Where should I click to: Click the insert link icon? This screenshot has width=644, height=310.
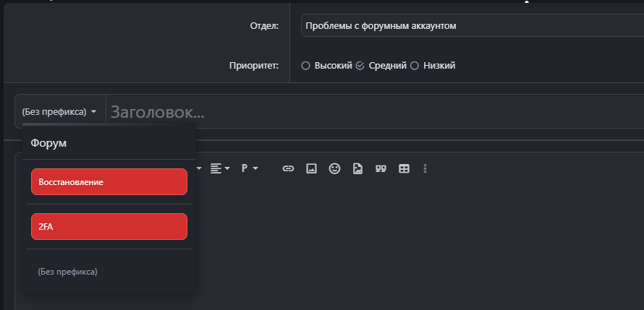(288, 168)
